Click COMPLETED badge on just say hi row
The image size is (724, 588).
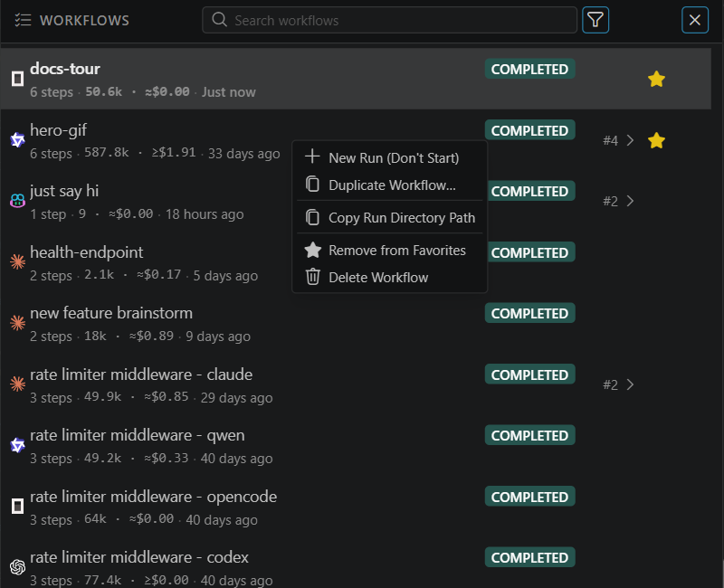click(531, 191)
